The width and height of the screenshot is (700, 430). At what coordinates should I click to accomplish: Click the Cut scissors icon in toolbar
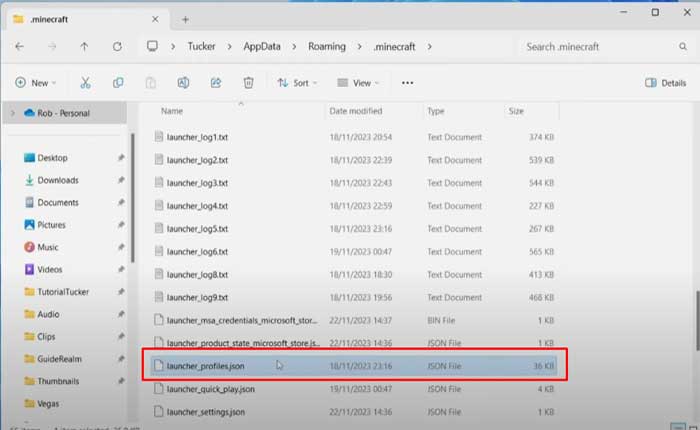[86, 83]
